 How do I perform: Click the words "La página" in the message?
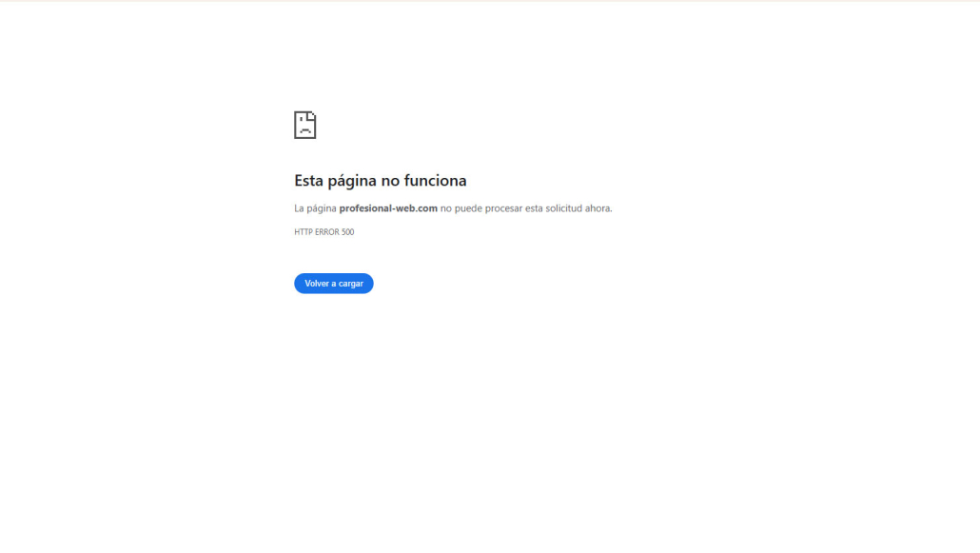click(x=315, y=208)
